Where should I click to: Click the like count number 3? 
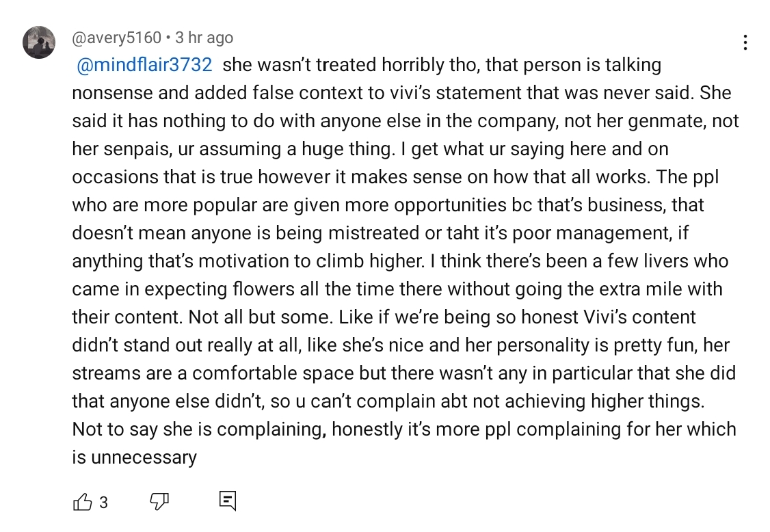click(104, 503)
